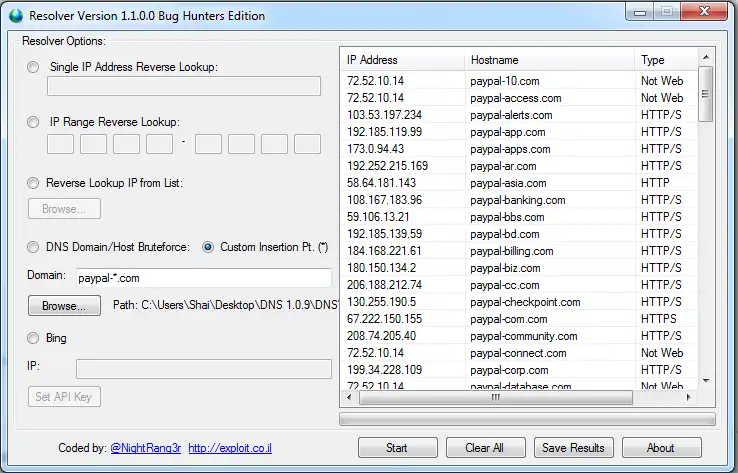The width and height of the screenshot is (738, 473).
Task: Click the Bing IP input field
Action: [x=204, y=369]
